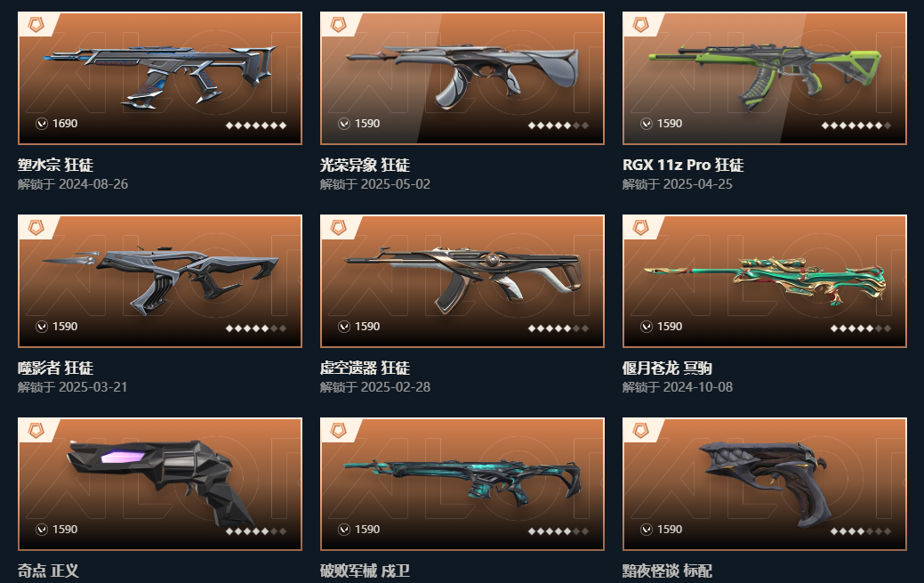Click the 光荣异象 狂徒 rifle skin image
Image resolution: width=924 pixels, height=583 pixels.
(x=462, y=78)
